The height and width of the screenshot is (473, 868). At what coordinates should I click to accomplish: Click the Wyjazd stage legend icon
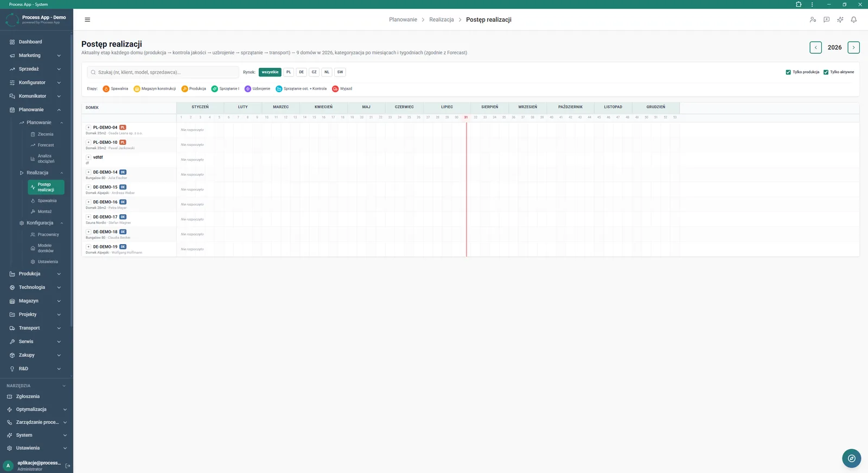click(x=335, y=88)
